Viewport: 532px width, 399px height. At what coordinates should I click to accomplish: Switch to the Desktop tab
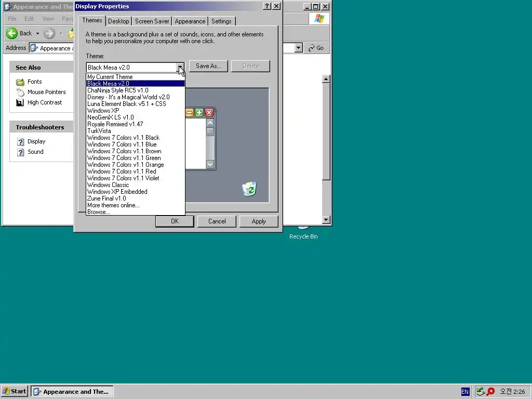click(118, 21)
